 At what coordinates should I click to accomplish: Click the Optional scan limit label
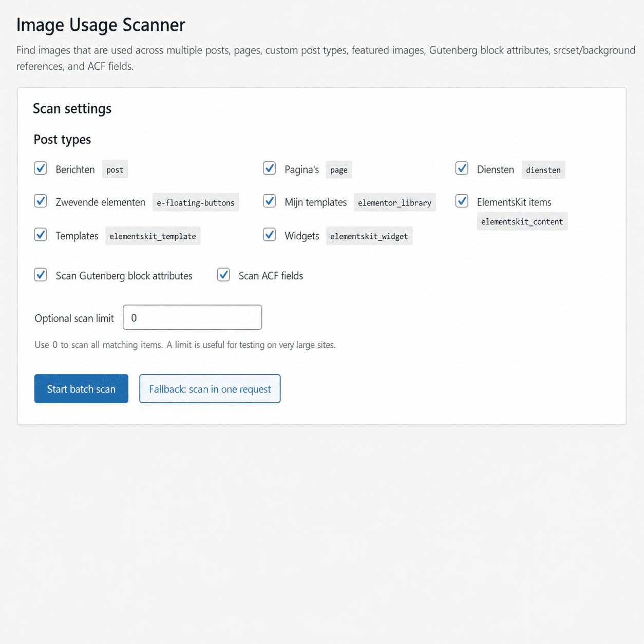pos(74,318)
